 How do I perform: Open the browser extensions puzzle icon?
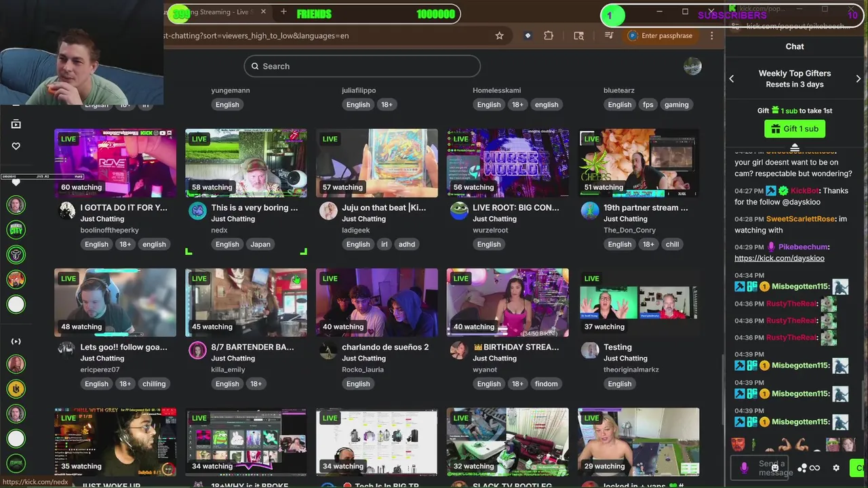coord(549,36)
